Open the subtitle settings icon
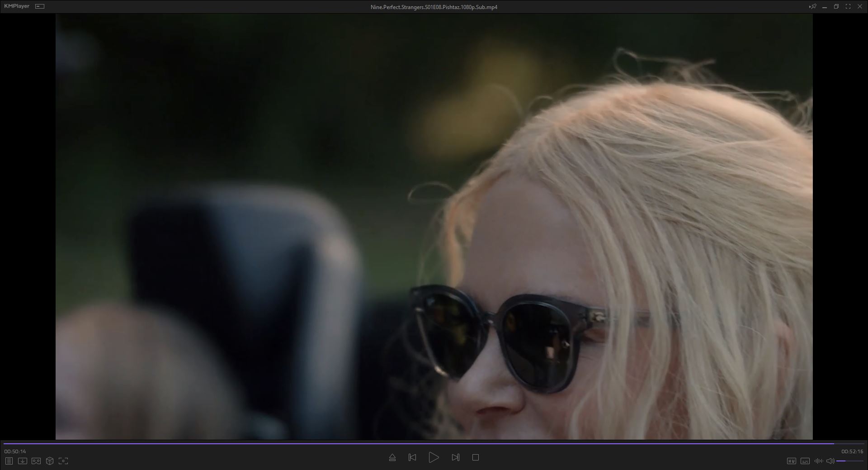Screen dimensions: 868x470 click(x=805, y=461)
